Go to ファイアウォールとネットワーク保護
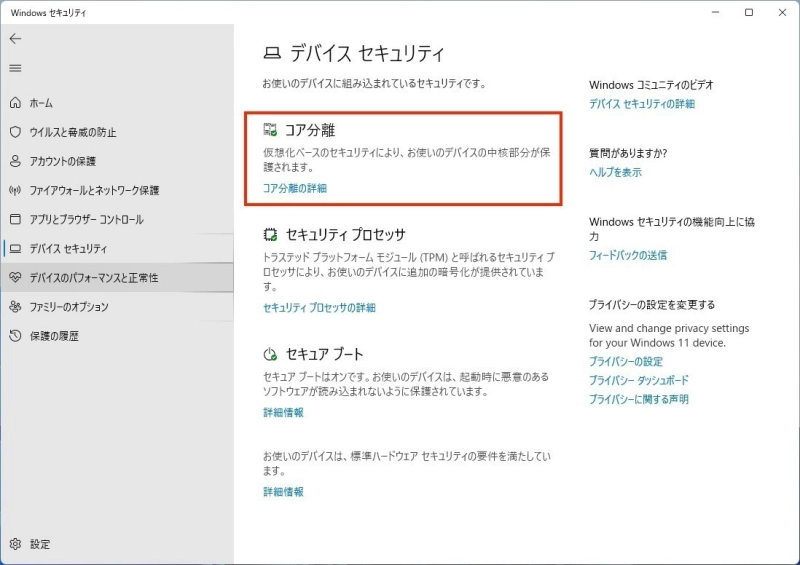Viewport: 800px width, 565px height. click(94, 190)
